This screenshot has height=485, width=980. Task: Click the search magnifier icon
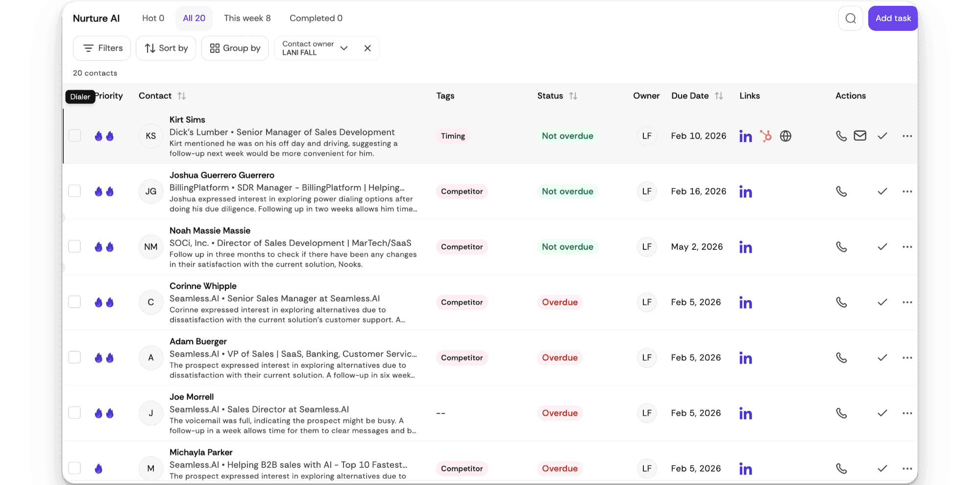(x=851, y=18)
